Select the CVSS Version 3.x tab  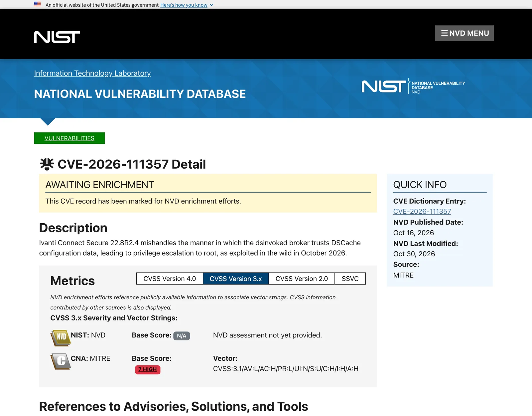[236, 279]
